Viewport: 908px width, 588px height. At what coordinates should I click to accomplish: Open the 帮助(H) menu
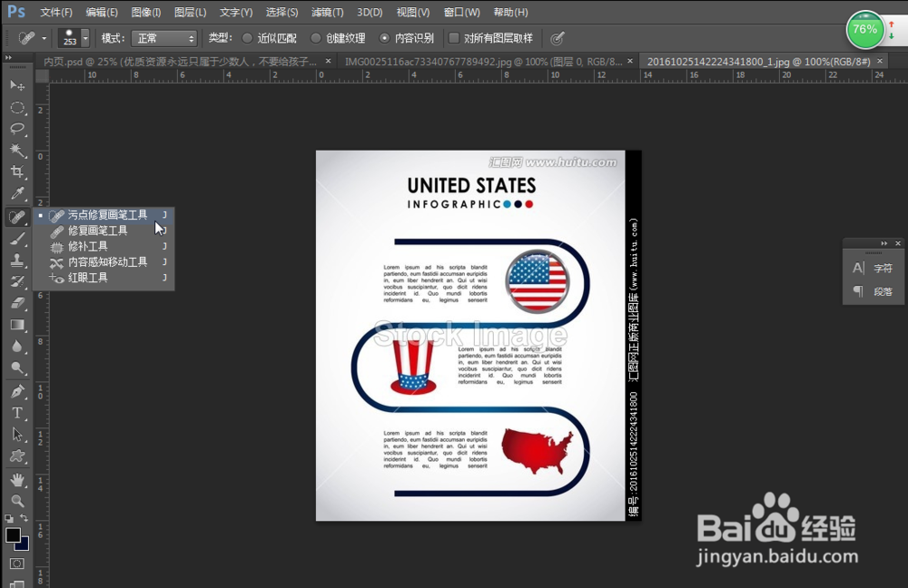click(510, 12)
